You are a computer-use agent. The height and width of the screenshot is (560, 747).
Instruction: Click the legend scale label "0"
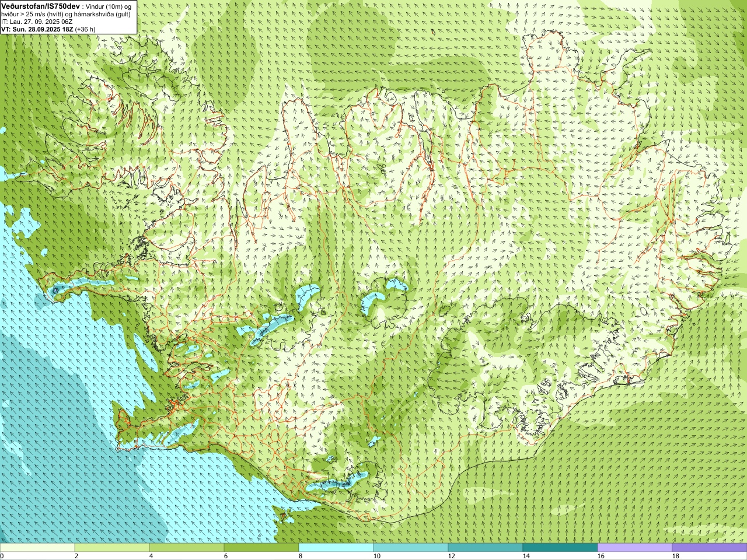[x=2, y=556]
